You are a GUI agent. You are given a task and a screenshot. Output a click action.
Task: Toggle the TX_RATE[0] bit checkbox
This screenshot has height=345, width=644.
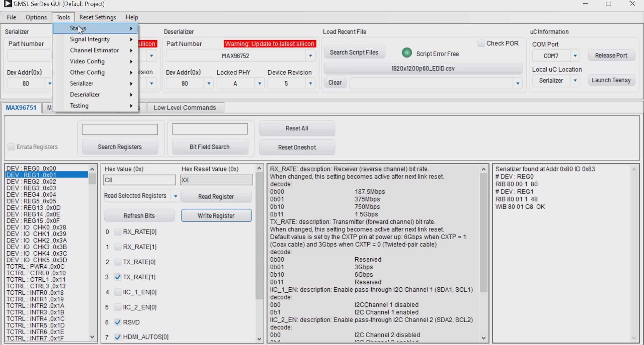pos(118,262)
